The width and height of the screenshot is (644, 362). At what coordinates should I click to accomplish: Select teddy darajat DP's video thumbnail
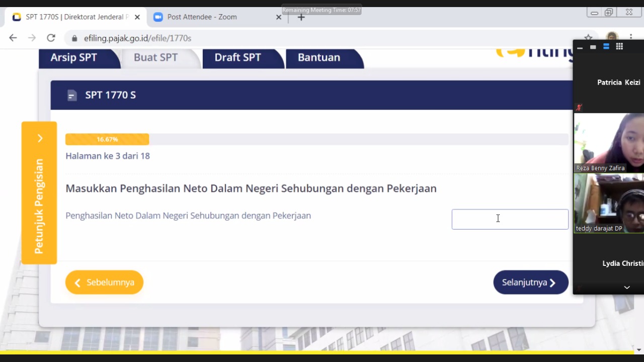(609, 203)
